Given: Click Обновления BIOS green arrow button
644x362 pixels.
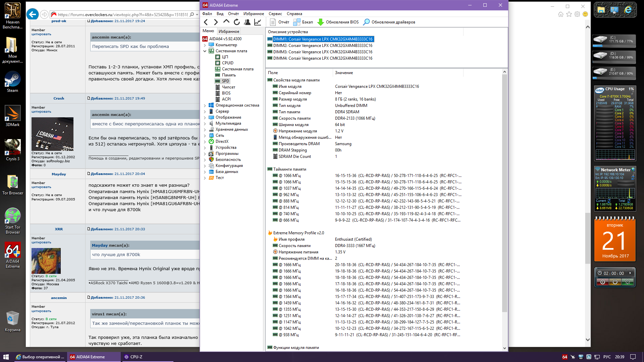Looking at the screenshot, I should 338,22.
